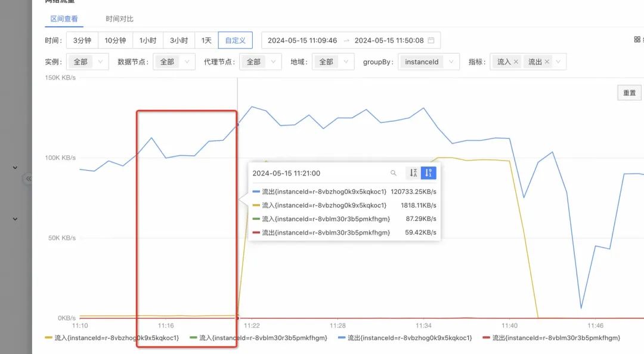Screen dimensions: 644x354
Task: Expand the 指标 metric selector arrow
Action: pyautogui.click(x=558, y=61)
